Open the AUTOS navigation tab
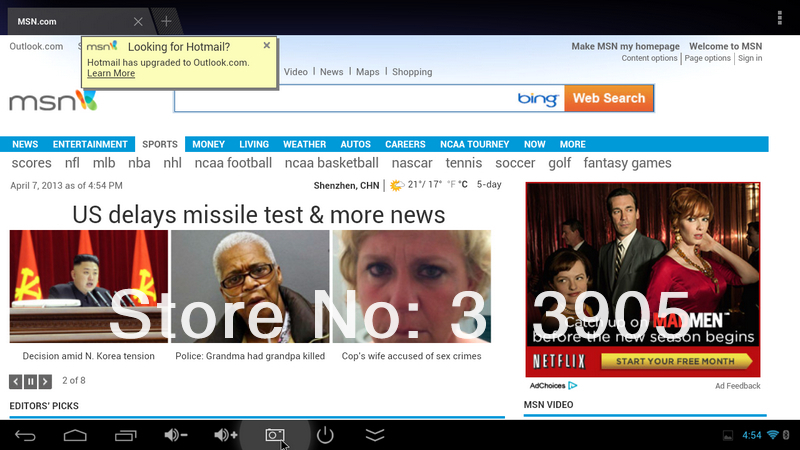The height and width of the screenshot is (450, 800). 356,144
